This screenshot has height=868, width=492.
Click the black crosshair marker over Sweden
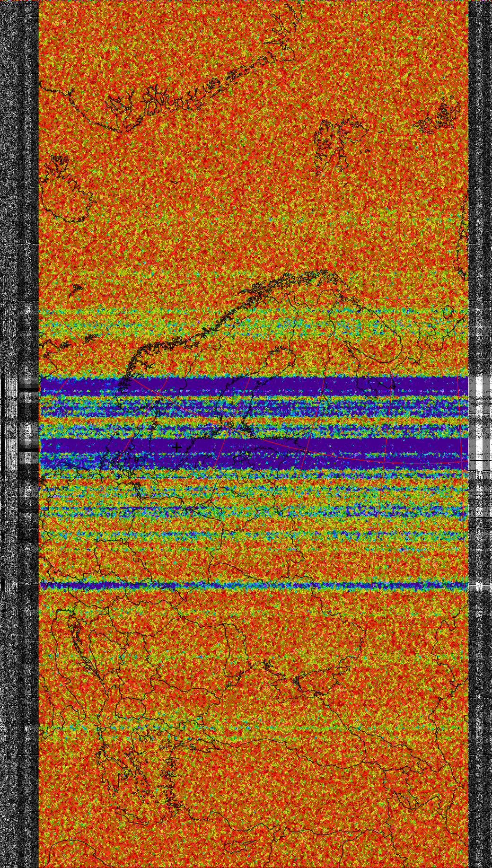(177, 447)
